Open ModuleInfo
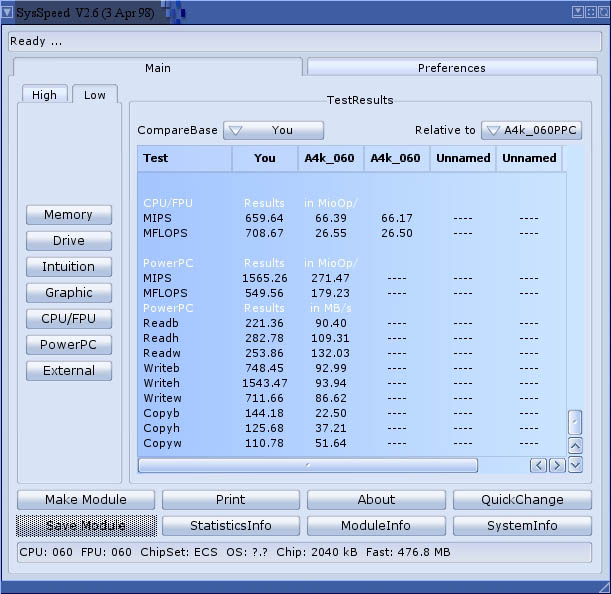 [376, 526]
